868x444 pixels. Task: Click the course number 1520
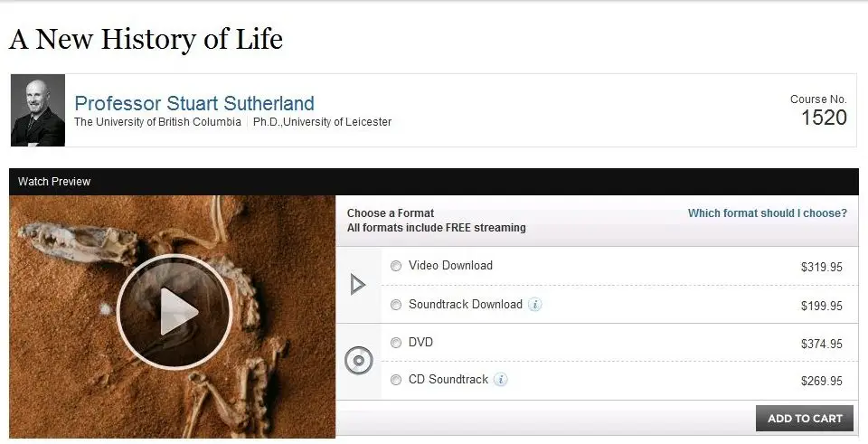pyautogui.click(x=825, y=118)
